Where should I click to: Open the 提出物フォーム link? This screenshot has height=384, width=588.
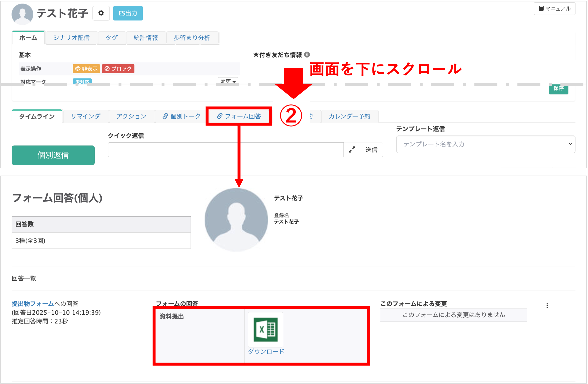click(x=33, y=304)
